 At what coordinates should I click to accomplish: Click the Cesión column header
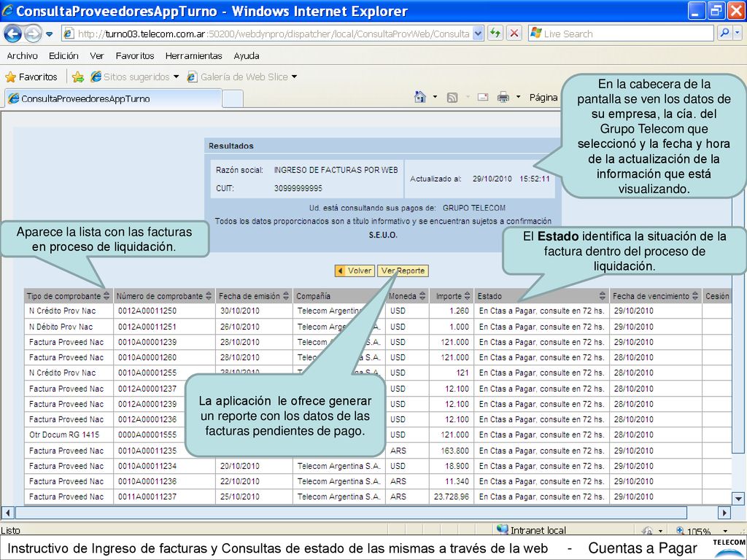(x=717, y=296)
